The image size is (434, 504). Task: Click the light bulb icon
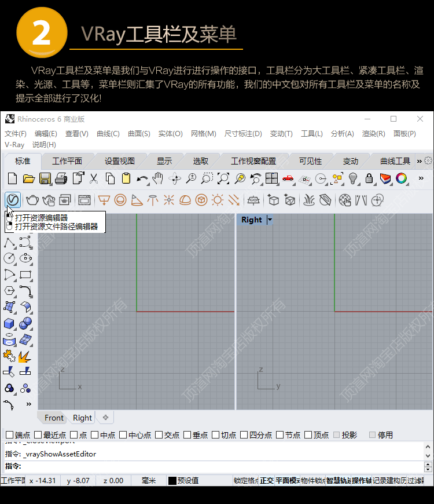[353, 178]
